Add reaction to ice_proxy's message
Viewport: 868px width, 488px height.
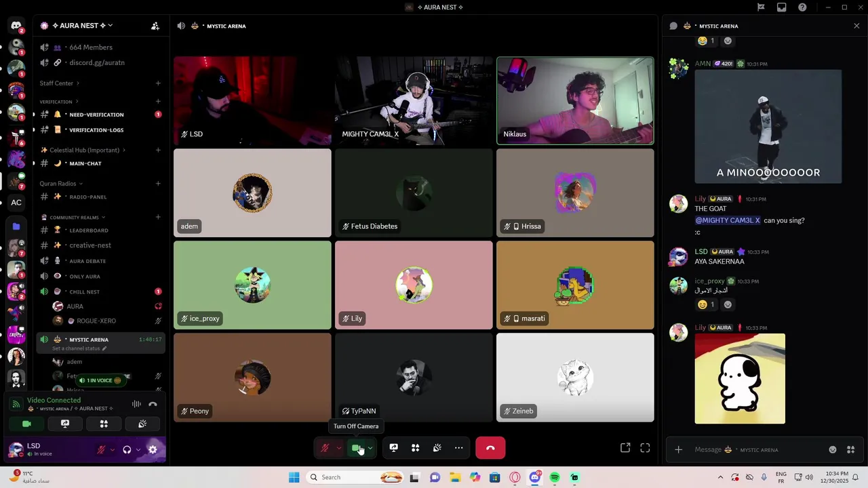(728, 304)
